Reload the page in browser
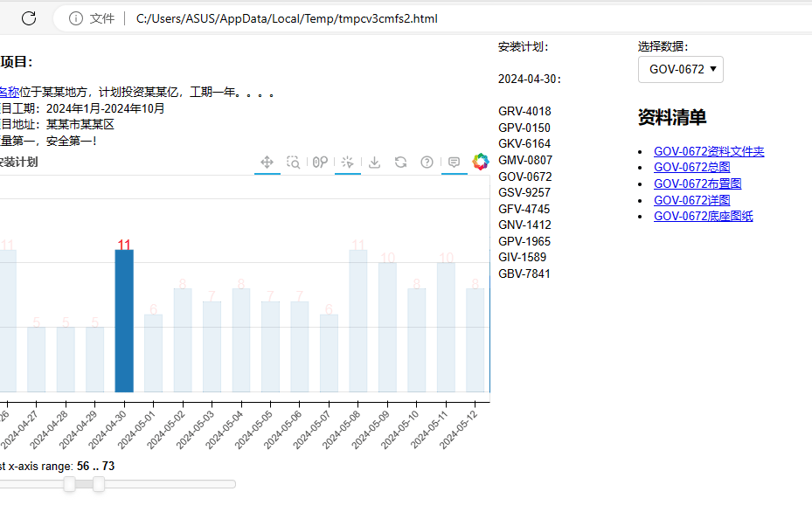 pos(29,18)
